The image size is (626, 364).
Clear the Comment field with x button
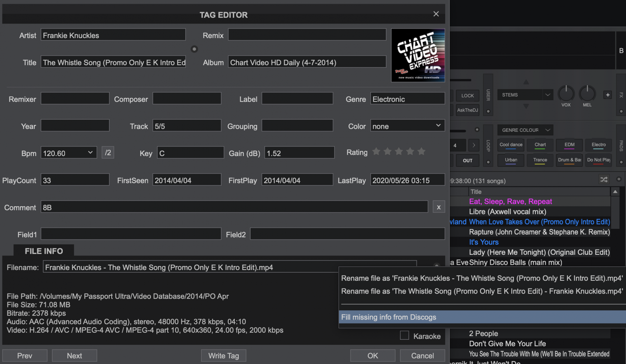438,207
